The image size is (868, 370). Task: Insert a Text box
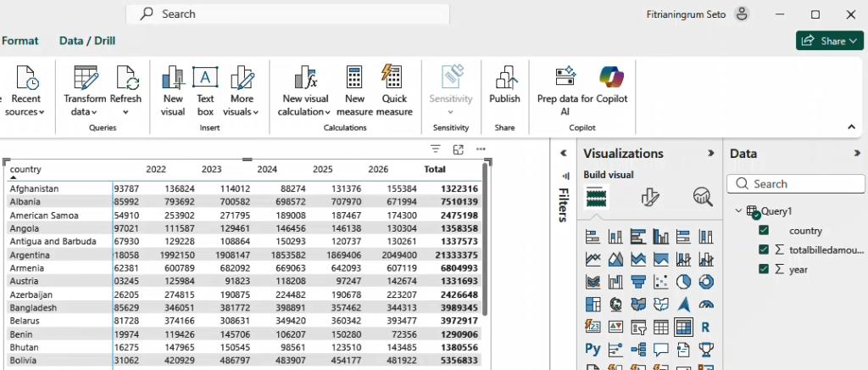tap(205, 92)
